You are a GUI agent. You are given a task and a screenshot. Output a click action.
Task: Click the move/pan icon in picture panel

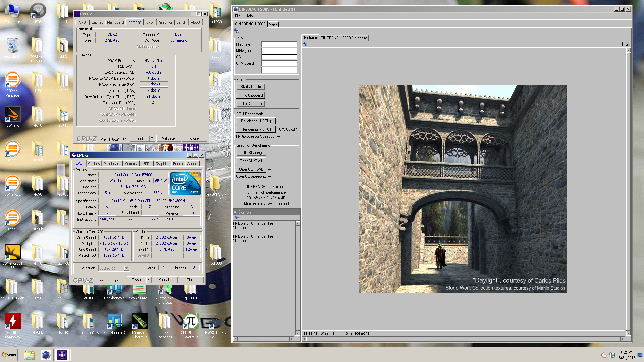click(x=622, y=44)
